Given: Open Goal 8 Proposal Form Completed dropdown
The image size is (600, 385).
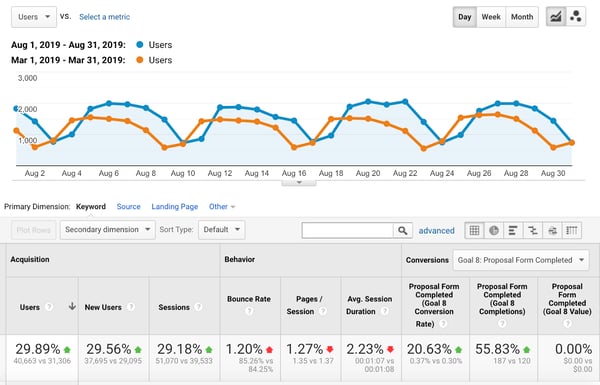Looking at the screenshot, I should click(x=521, y=260).
